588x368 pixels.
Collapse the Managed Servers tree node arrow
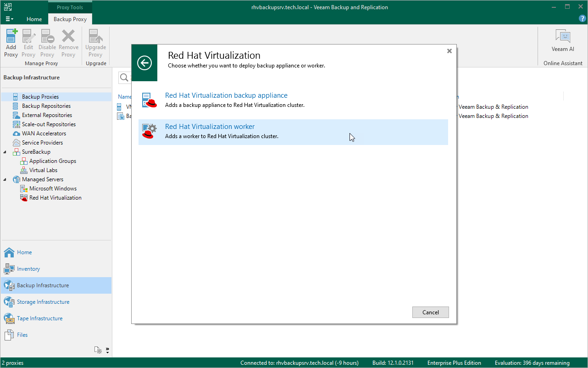[6, 179]
